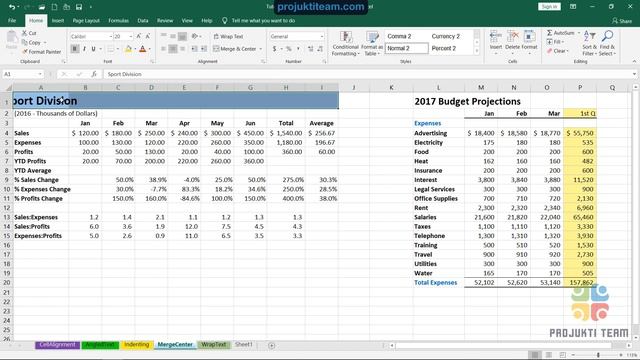
Task: Click the Cut command in the Clipboard group
Action: pyautogui.click(x=29, y=33)
